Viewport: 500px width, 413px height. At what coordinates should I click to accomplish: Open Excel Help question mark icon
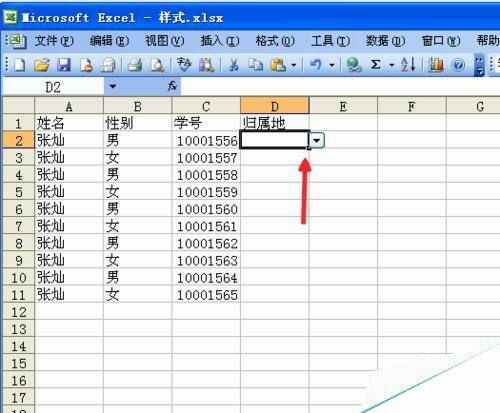pyautogui.click(x=458, y=64)
